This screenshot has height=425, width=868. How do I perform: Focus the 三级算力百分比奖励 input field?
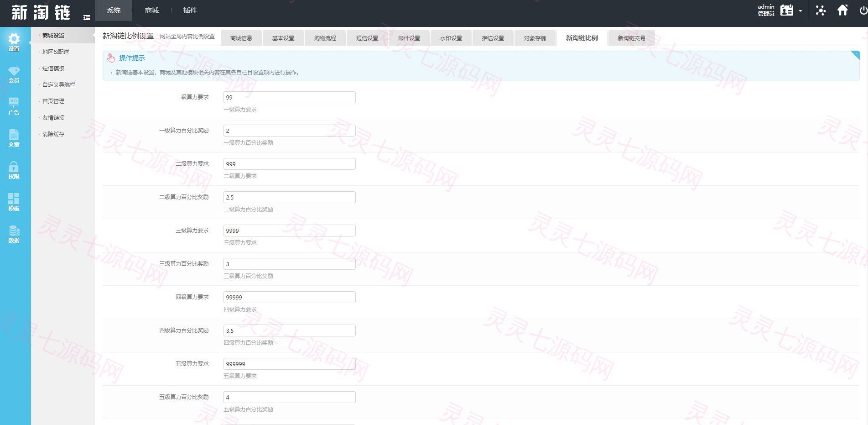[x=290, y=264]
